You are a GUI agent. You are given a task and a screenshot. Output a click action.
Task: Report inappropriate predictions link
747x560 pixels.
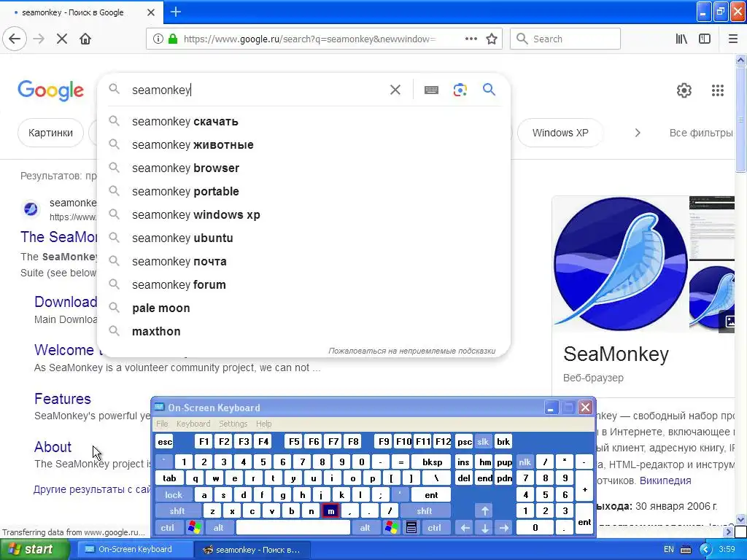pos(411,351)
